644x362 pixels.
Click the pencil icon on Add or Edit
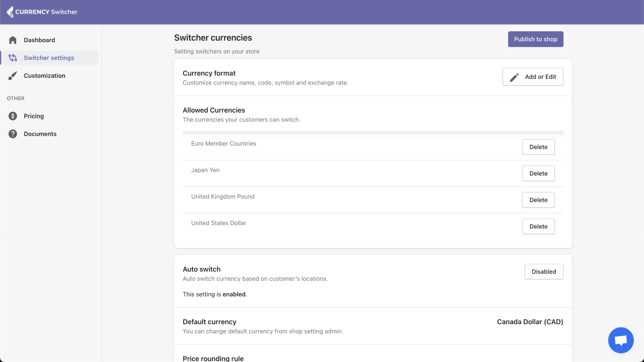point(514,76)
